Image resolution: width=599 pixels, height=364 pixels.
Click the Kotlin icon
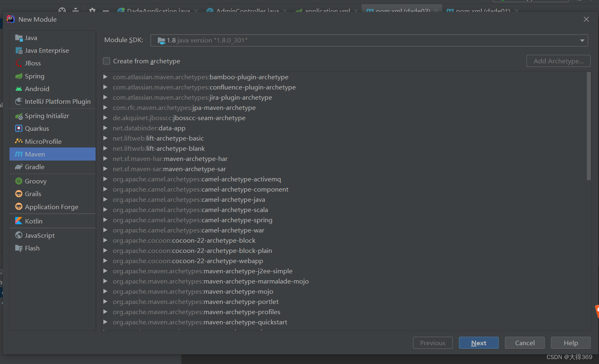(x=19, y=221)
